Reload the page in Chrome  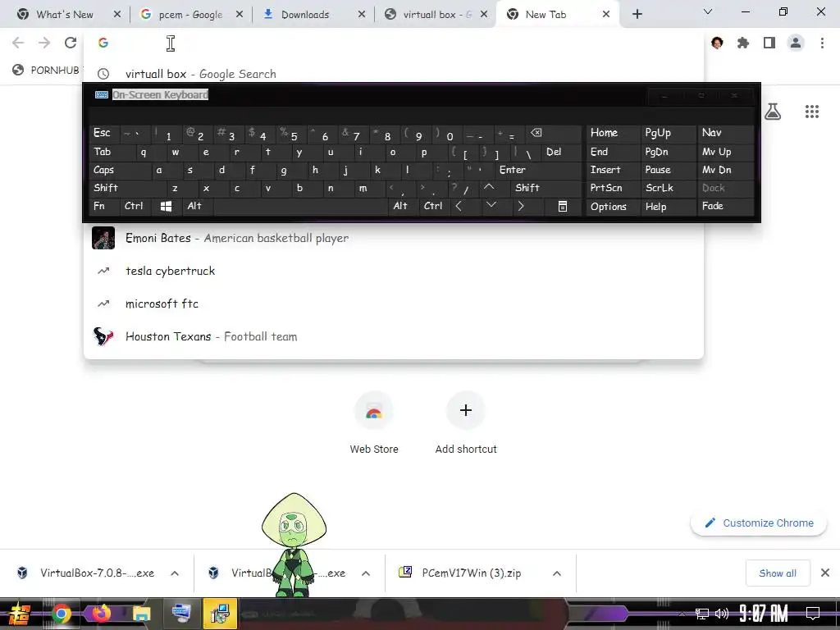coord(71,43)
